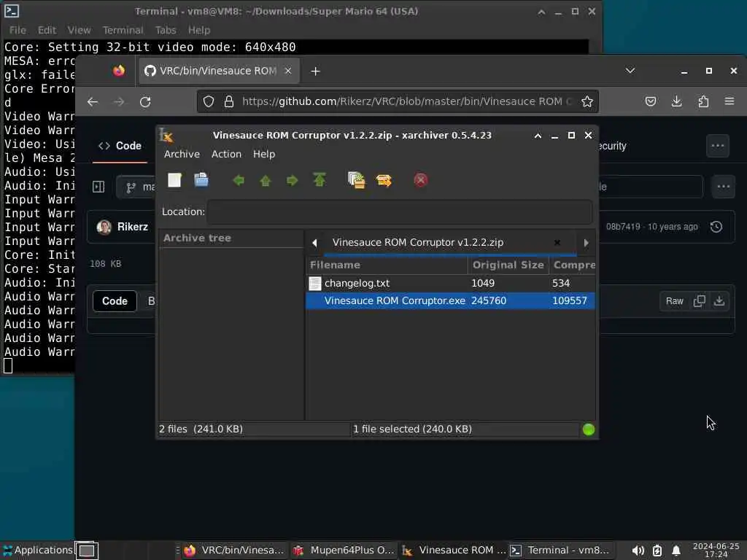Select the Vinesauce ROM Corruptor.exe row

pos(450,301)
